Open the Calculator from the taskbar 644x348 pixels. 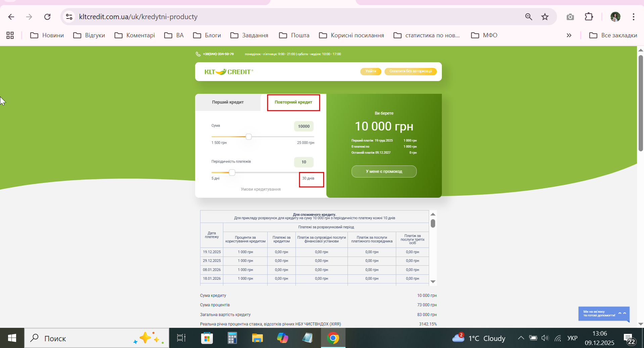[x=232, y=338]
